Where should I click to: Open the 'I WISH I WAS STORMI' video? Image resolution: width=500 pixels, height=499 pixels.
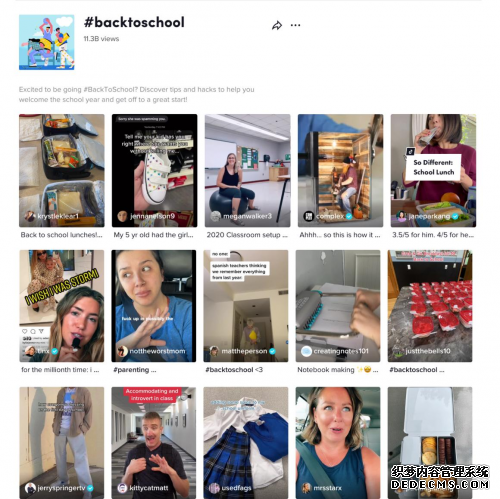pyautogui.click(x=62, y=306)
